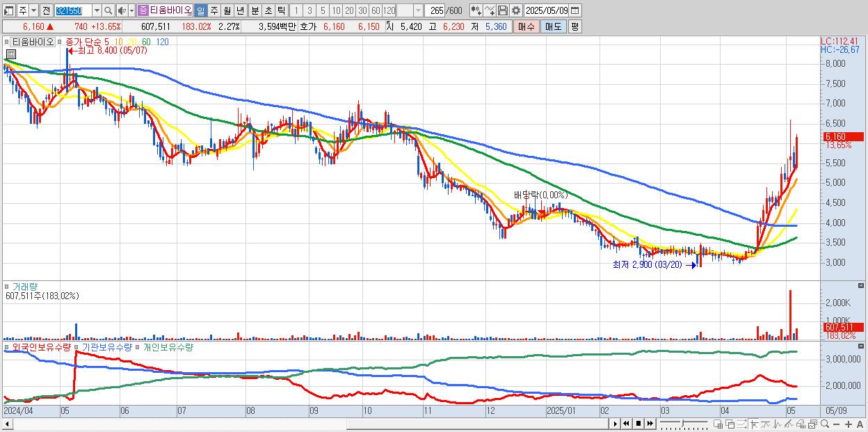The height and width of the screenshot is (432, 868).
Task: Click the zoom slider handle at chart bottom
Action: [682, 424]
